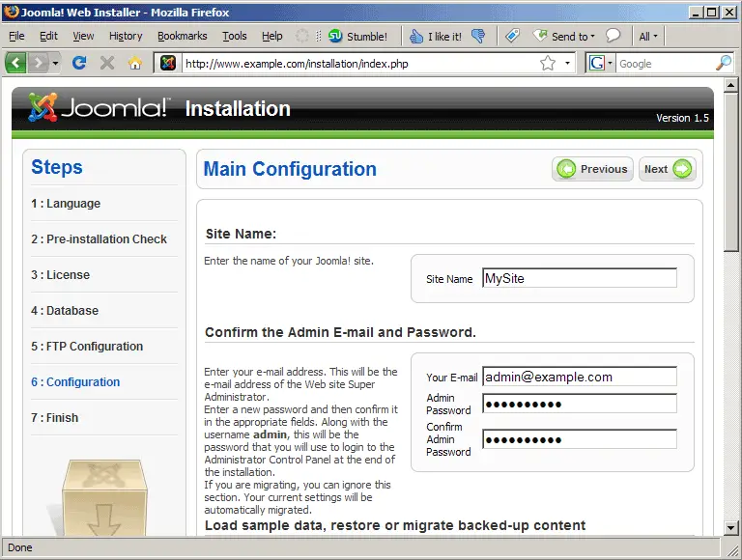Click the browser Forward arrow
742x560 pixels.
(39, 63)
